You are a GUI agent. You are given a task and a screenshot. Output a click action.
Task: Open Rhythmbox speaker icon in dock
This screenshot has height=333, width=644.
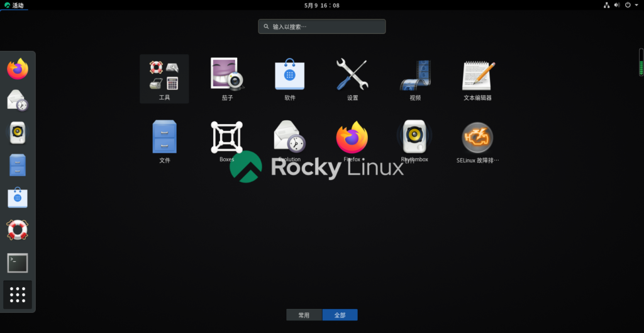pyautogui.click(x=18, y=133)
